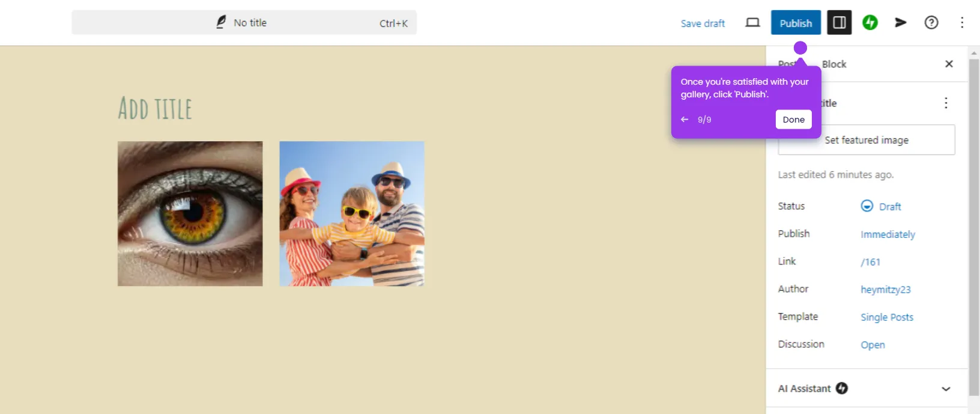The height and width of the screenshot is (414, 980).
Task: Open the Single Posts template option
Action: coord(887,317)
